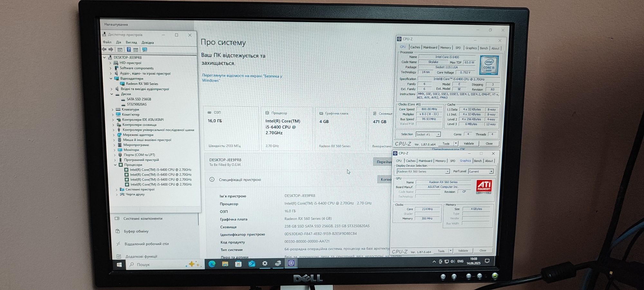Screen dimensions: 644x290
Task: Click ENG language indicator in system tray
Action: [x=460, y=261]
